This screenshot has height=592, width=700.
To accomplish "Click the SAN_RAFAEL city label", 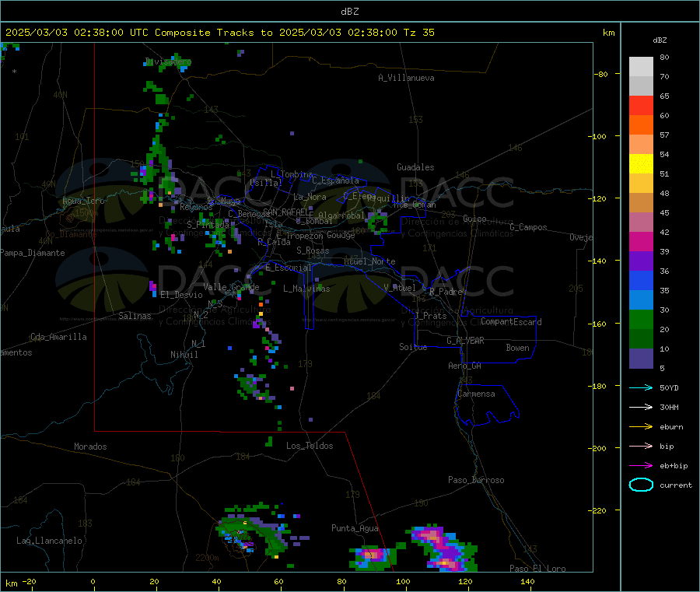I will pos(288,212).
